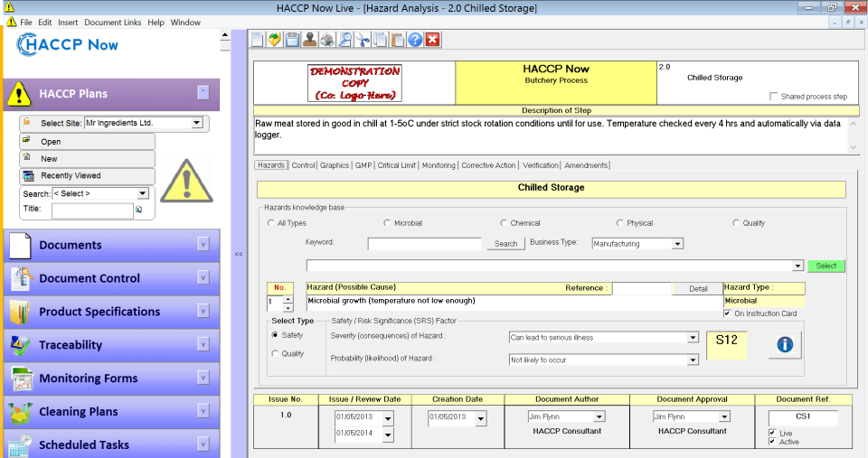This screenshot has width=868, height=458.
Task: Collapse the sidebar with the << handle
Action: [239, 255]
